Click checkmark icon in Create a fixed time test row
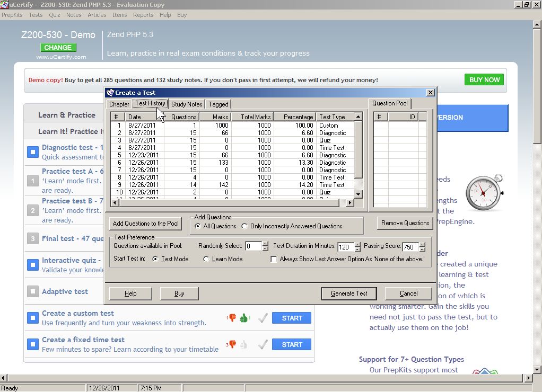542x392 pixels. point(263,344)
